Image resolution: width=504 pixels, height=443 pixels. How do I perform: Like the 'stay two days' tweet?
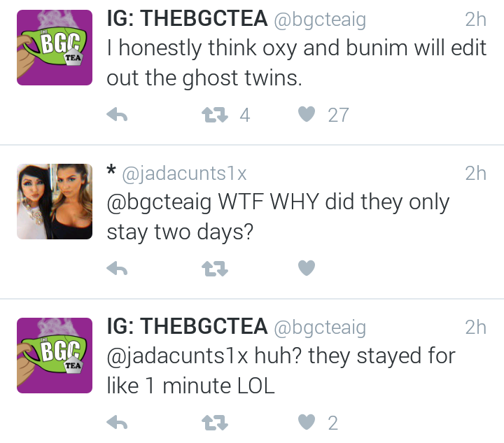(x=307, y=268)
